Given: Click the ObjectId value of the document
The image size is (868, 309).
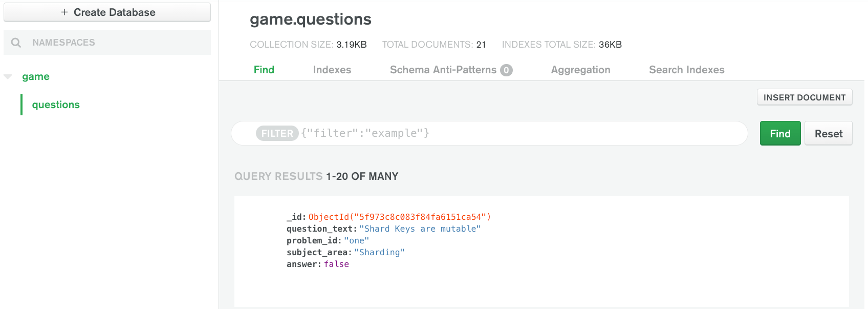Looking at the screenshot, I should (399, 217).
